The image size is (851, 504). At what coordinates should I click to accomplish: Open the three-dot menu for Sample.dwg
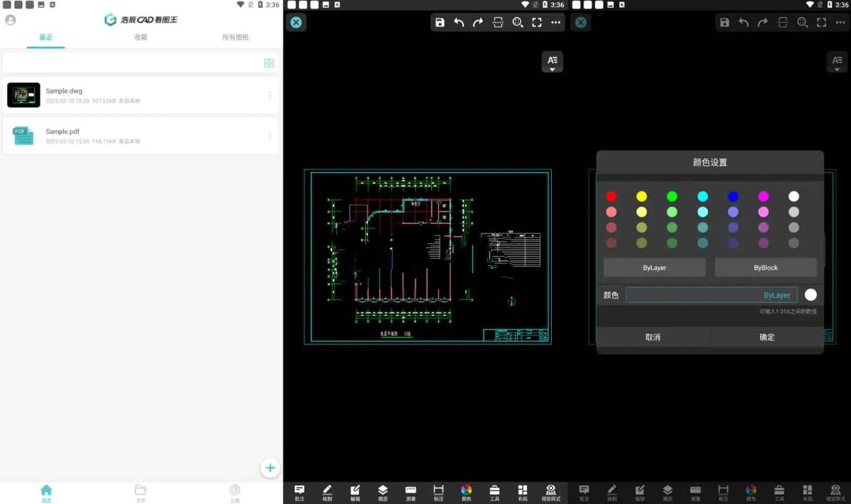pos(269,96)
